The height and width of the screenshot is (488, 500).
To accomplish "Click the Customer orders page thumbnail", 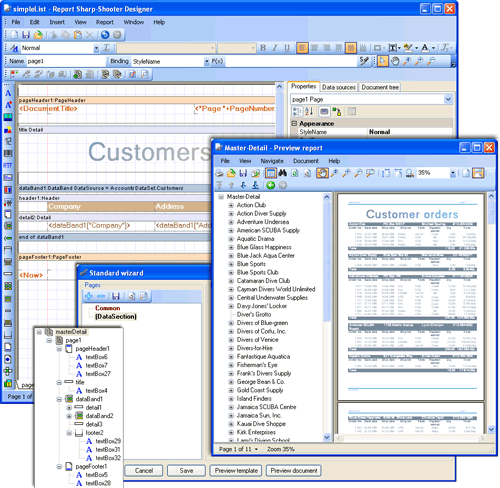I will click(x=411, y=297).
